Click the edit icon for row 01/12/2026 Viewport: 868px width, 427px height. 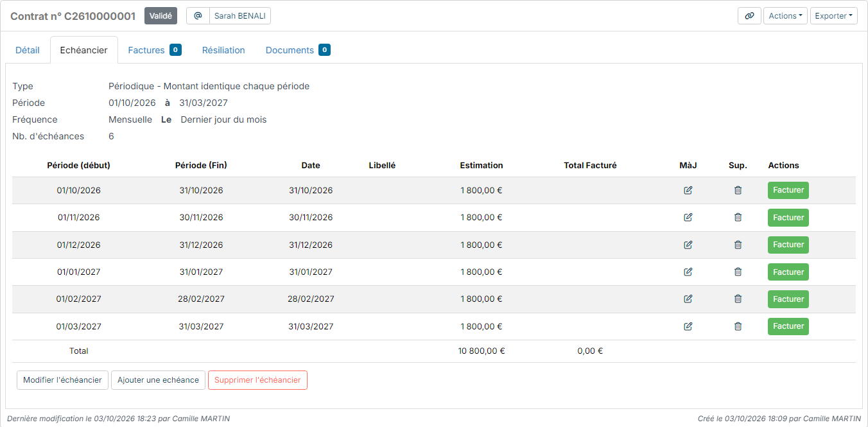pos(688,245)
